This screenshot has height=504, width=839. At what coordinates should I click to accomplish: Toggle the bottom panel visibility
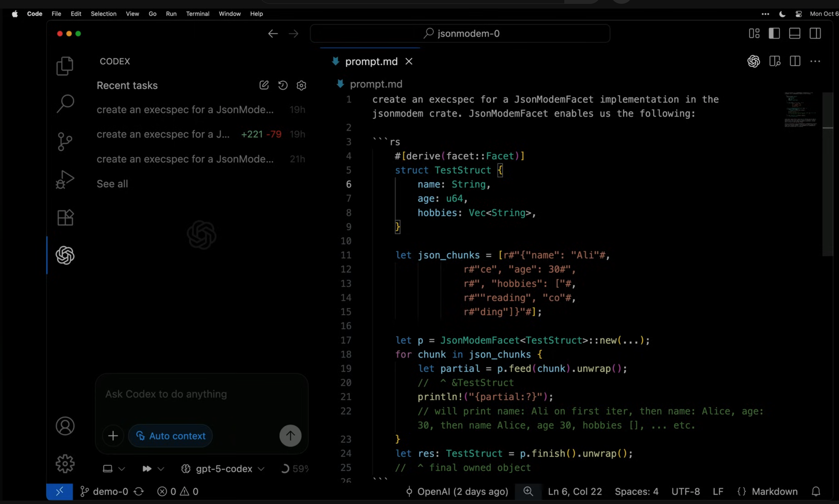795,33
